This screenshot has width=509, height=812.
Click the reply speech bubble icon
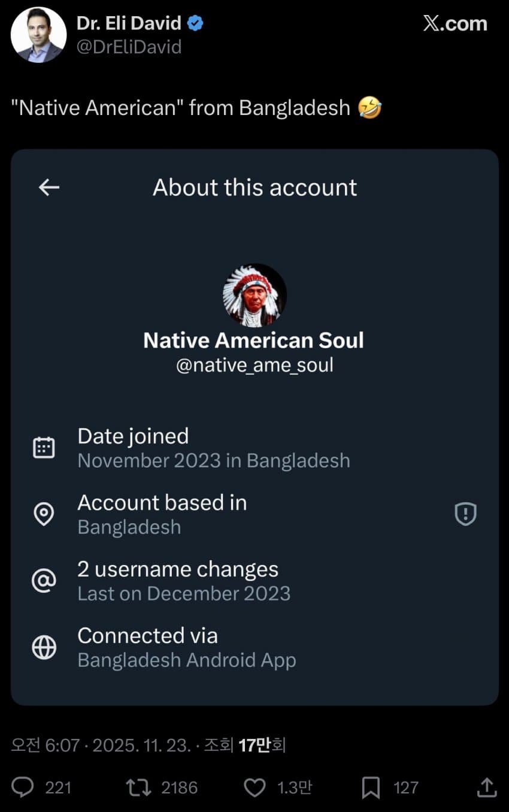(23, 787)
